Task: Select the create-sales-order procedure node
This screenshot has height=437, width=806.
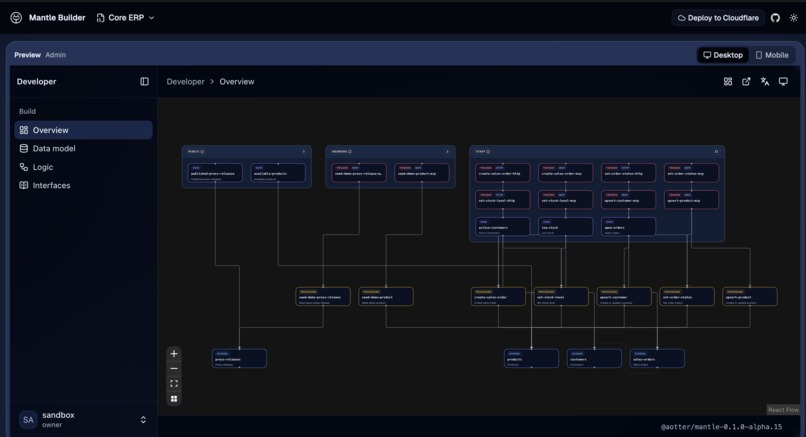Action: [498, 297]
